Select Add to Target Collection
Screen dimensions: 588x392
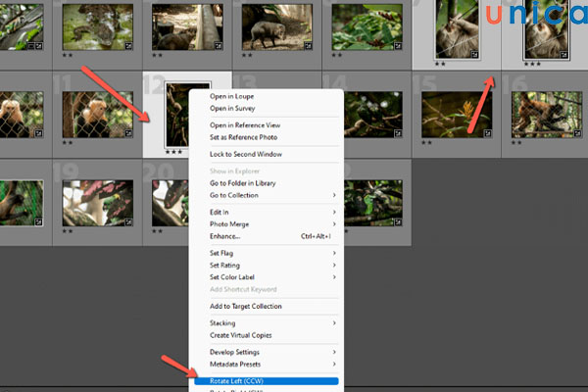(x=246, y=306)
